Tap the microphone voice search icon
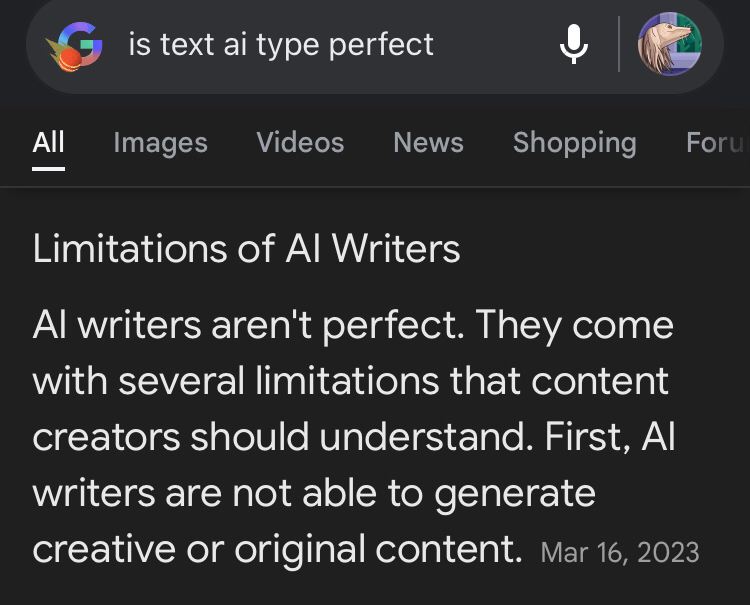This screenshot has height=605, width=750. click(x=573, y=44)
